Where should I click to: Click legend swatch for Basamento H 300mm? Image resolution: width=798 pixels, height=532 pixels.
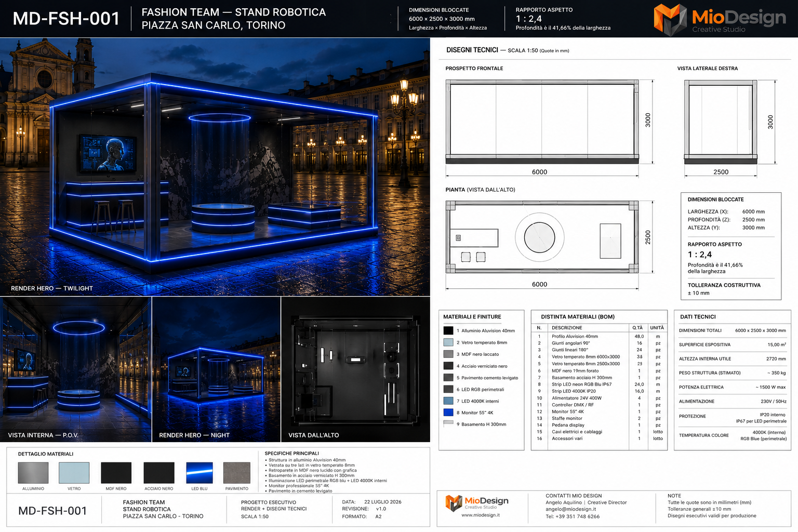[x=448, y=423]
